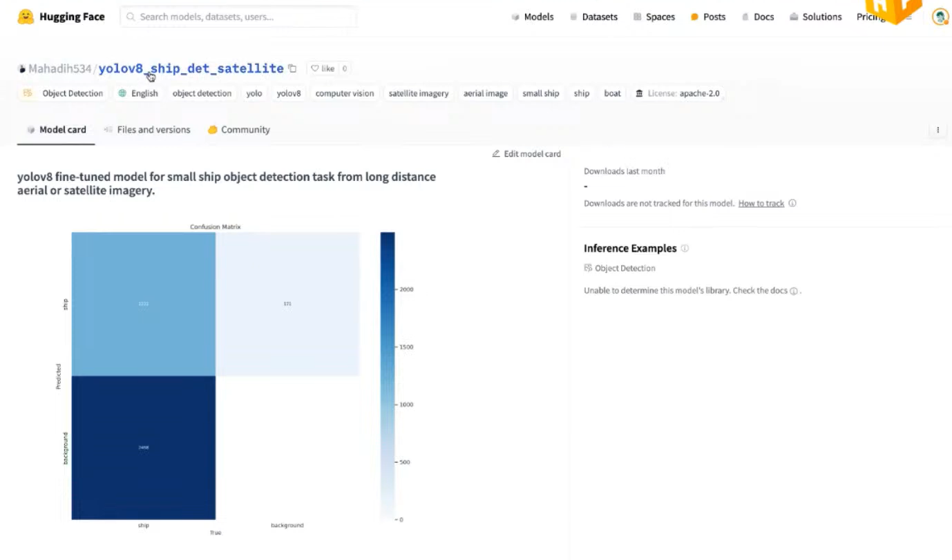Click the small ship tag
This screenshot has width=952, height=560.
point(541,93)
